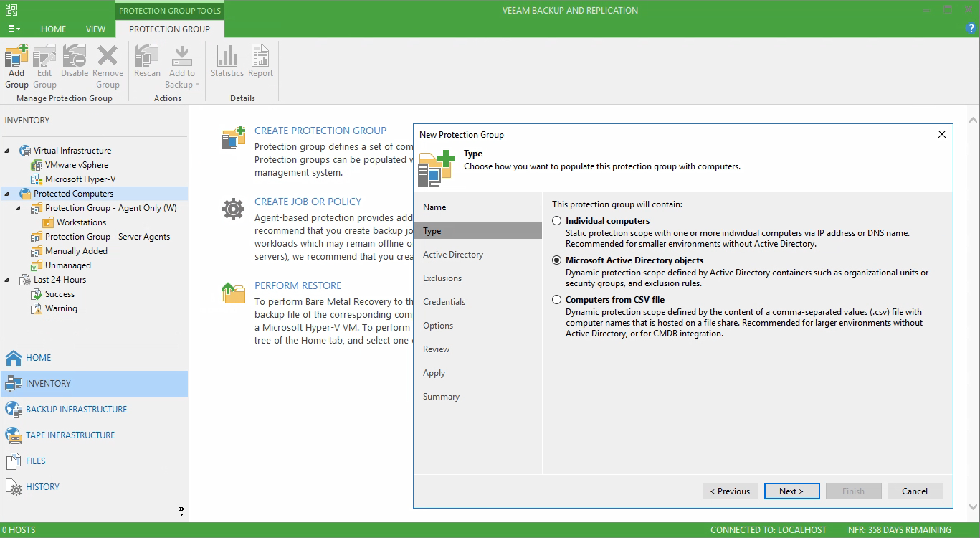This screenshot has width=980, height=538.
Task: Select Microsoft Active Directory objects option
Action: 557,260
